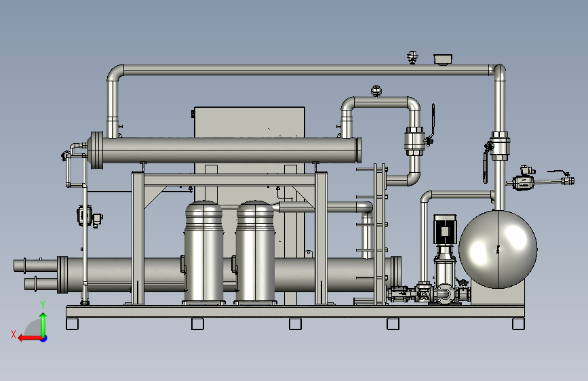Select the spherical expansion tank
Image resolution: width=588 pixels, height=381 pixels.
tap(498, 249)
